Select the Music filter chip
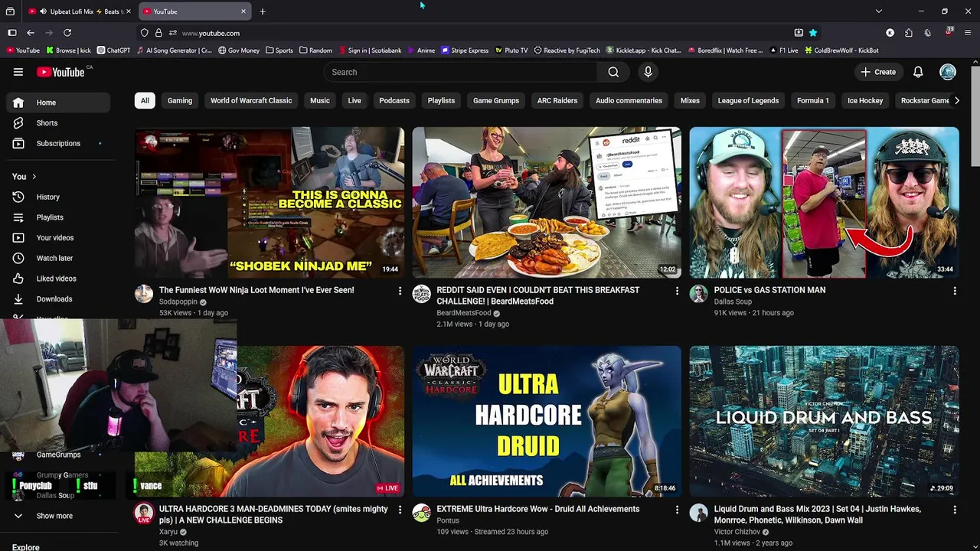The image size is (980, 551). (320, 100)
